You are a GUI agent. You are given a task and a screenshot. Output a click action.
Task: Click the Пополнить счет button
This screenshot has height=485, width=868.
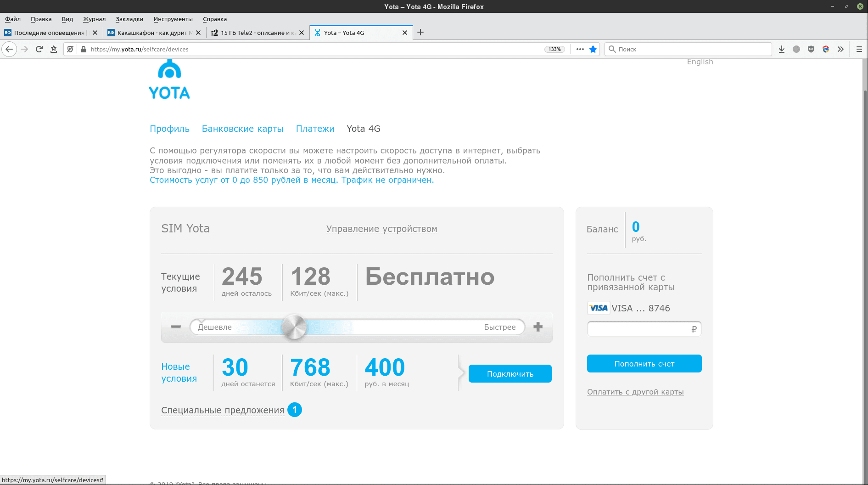[x=644, y=364]
